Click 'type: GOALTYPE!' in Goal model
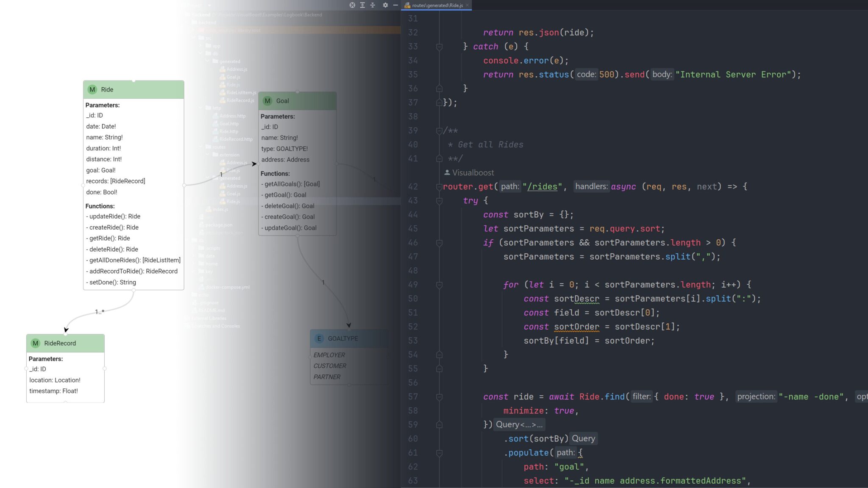The height and width of the screenshot is (488, 868). 284,149
